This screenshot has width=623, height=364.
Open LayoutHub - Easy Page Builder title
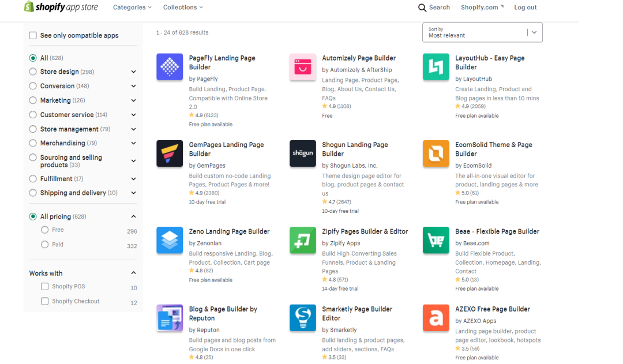tap(490, 63)
